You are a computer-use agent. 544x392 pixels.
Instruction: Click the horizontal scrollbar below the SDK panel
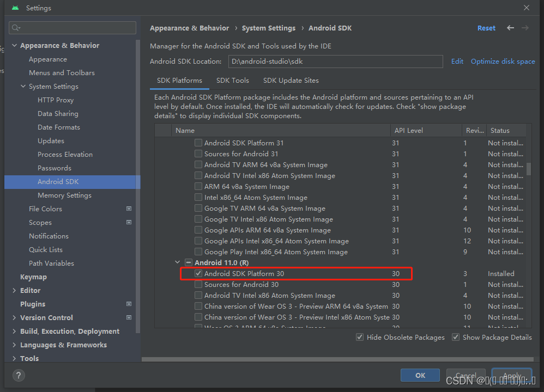337,359
